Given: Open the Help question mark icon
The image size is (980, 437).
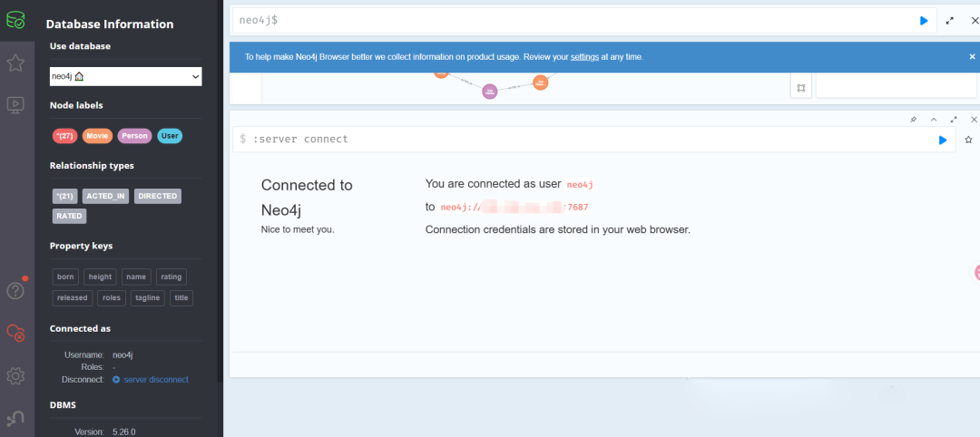Looking at the screenshot, I should tap(15, 289).
